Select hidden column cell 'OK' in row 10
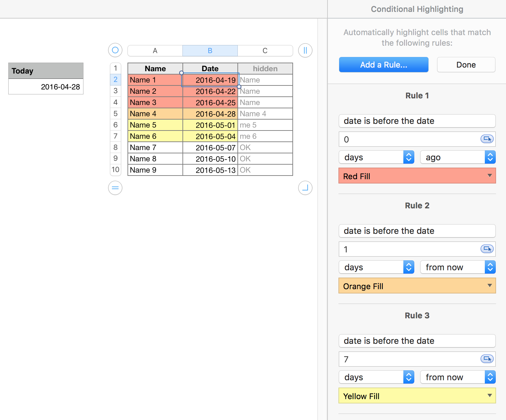Image resolution: width=506 pixels, height=420 pixels. point(265,170)
